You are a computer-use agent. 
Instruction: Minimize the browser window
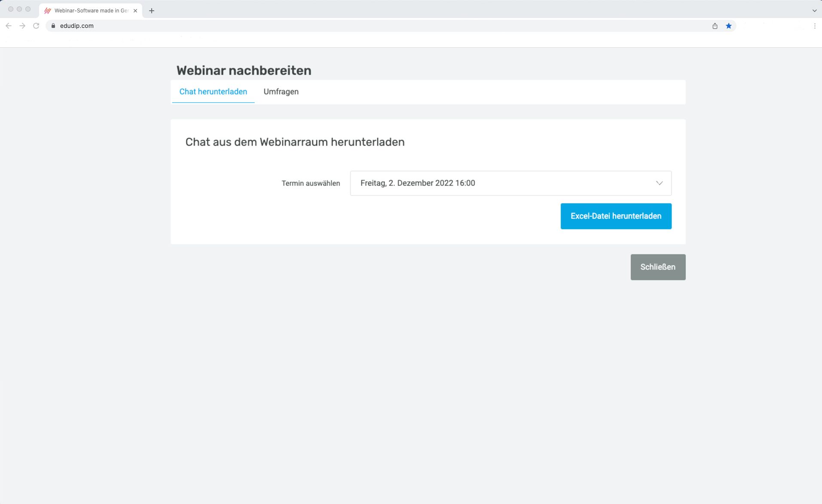coord(19,9)
